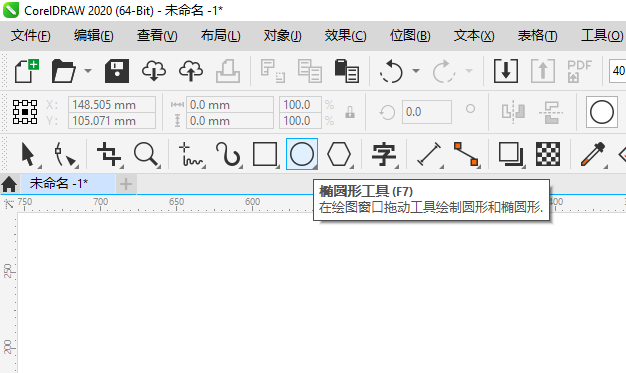The image size is (626, 373).
Task: Select the Freehand drawing tool
Action: [192, 155]
